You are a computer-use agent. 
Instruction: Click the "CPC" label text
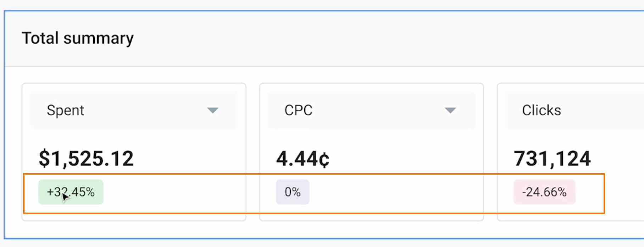coord(298,110)
